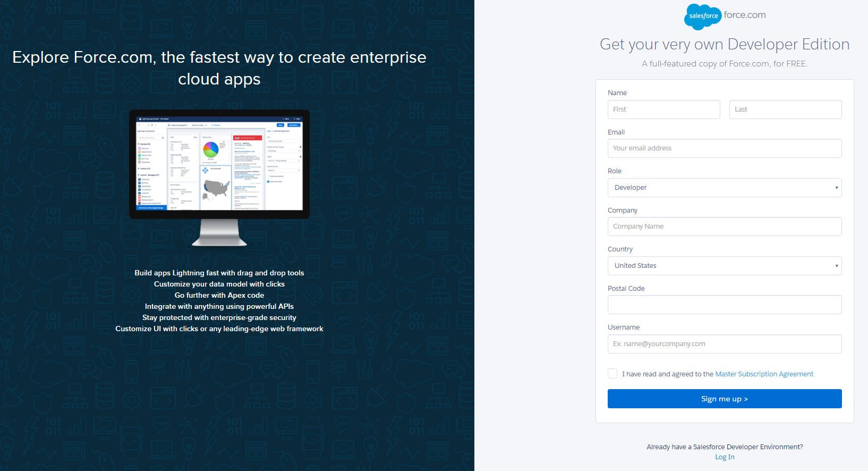Open the Country dropdown showing United States
The height and width of the screenshot is (471, 868).
[725, 266]
